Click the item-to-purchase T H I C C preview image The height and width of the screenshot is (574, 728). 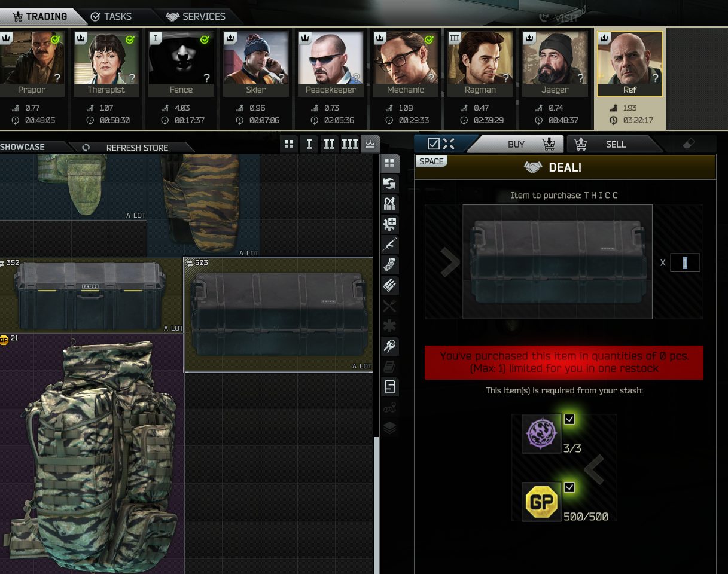pos(557,262)
